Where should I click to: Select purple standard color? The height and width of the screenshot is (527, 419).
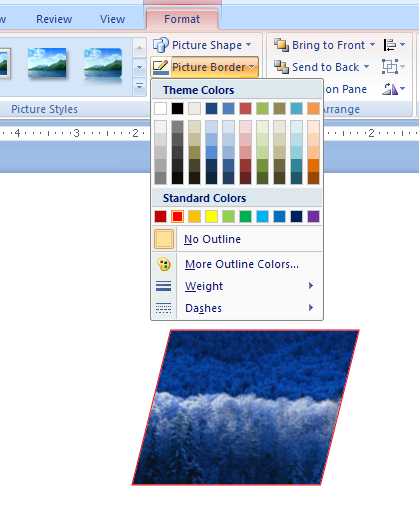[313, 216]
